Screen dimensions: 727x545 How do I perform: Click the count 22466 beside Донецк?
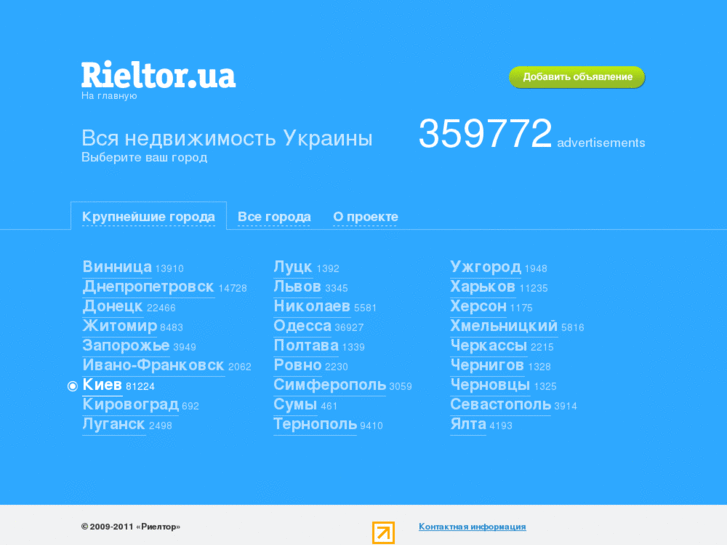click(x=161, y=308)
